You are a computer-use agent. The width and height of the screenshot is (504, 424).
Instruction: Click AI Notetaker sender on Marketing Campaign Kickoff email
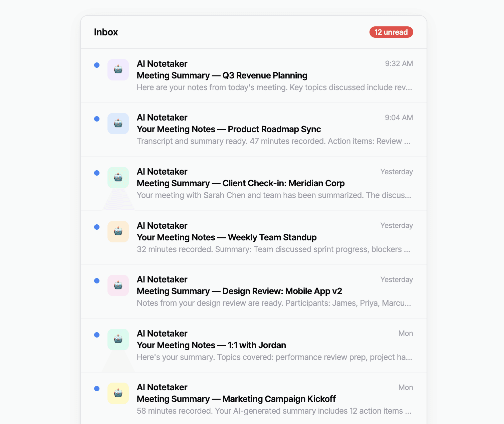(x=162, y=387)
